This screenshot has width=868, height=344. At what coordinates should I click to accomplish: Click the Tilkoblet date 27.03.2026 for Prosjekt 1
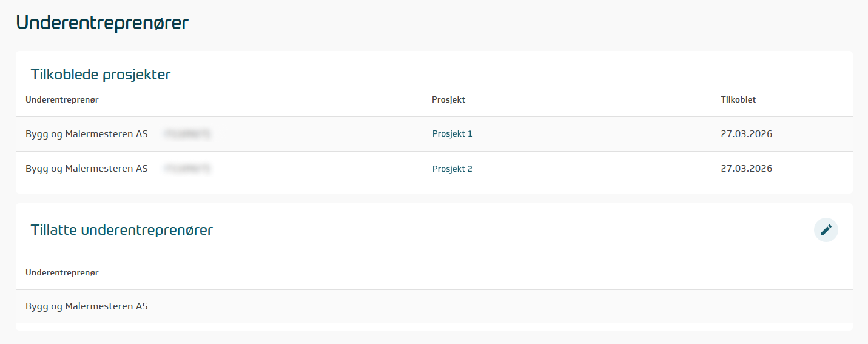pyautogui.click(x=746, y=134)
